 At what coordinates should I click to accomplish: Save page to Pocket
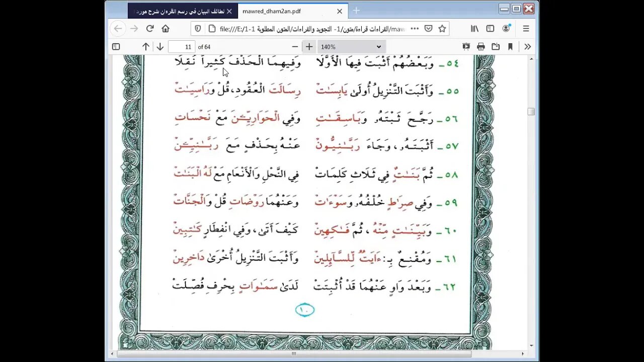click(428, 29)
